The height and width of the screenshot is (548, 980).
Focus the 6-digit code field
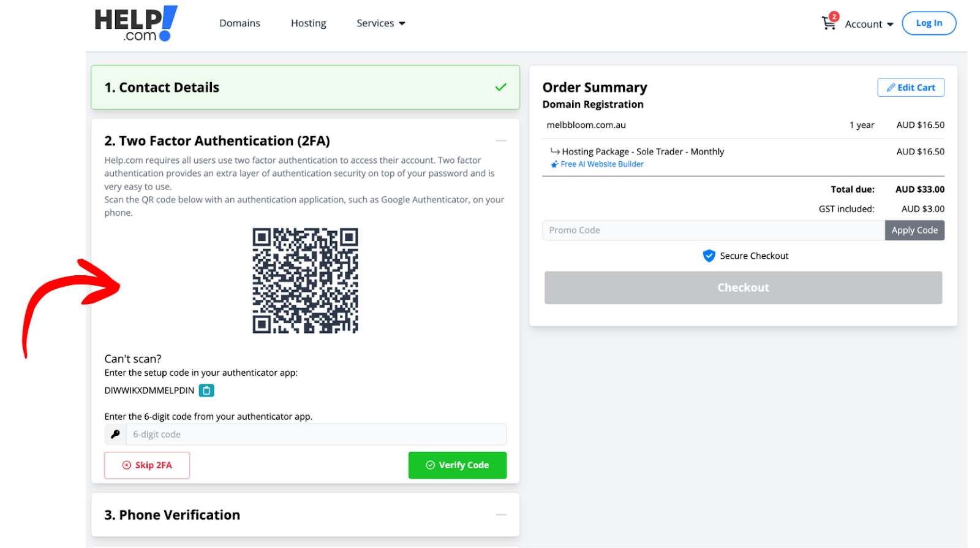coord(316,434)
